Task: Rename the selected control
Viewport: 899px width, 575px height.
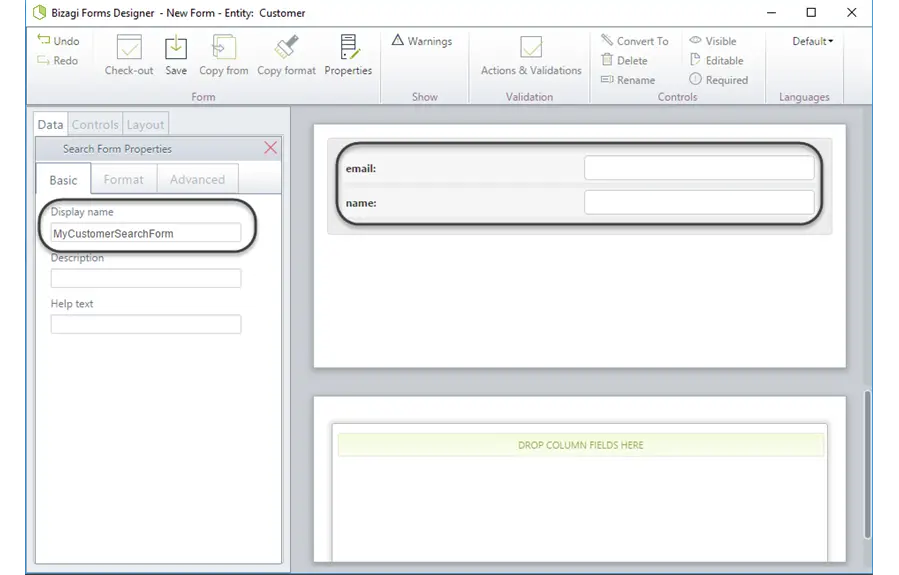Action: click(628, 80)
